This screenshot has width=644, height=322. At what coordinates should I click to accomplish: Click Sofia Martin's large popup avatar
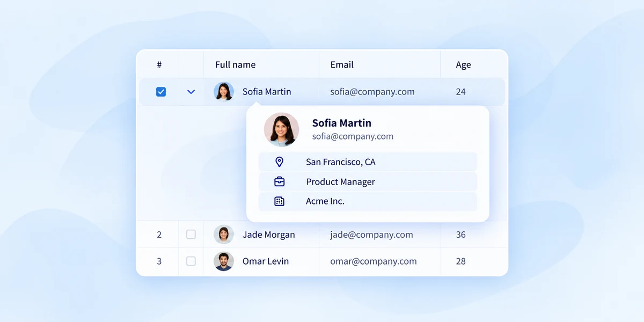pos(282,129)
